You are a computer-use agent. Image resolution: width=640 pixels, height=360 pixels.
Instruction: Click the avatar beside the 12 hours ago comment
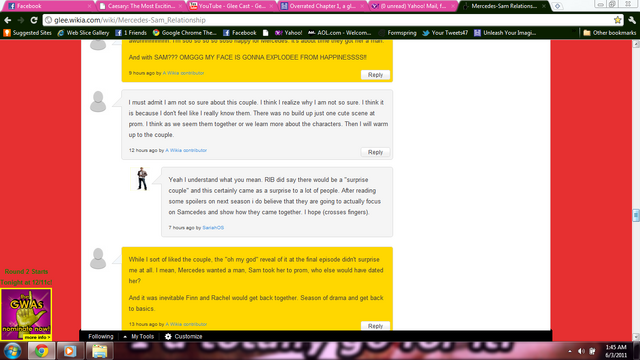click(98, 102)
